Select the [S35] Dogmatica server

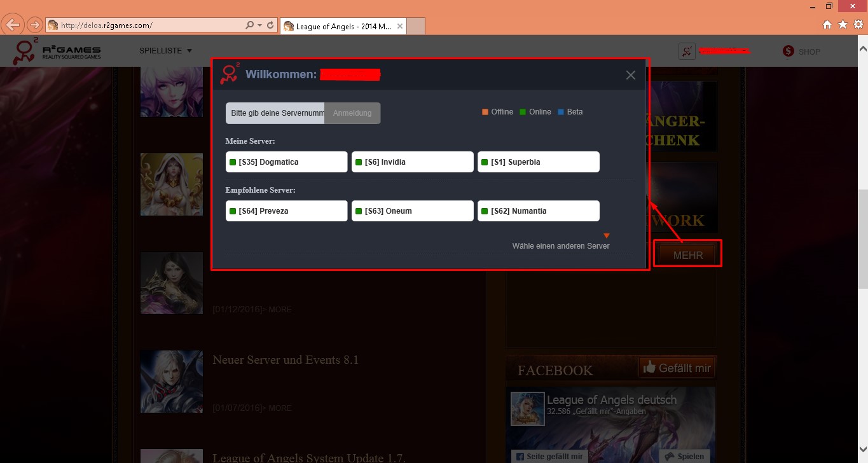tap(286, 162)
